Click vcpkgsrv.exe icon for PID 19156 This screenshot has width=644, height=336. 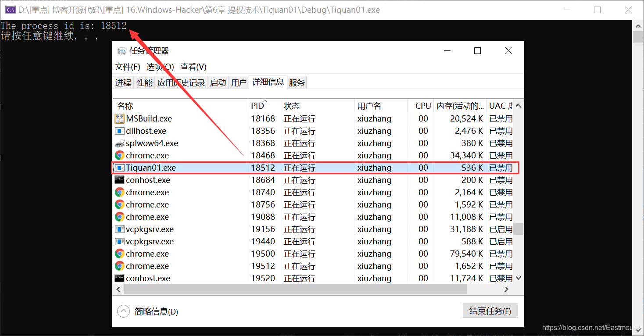(119, 229)
